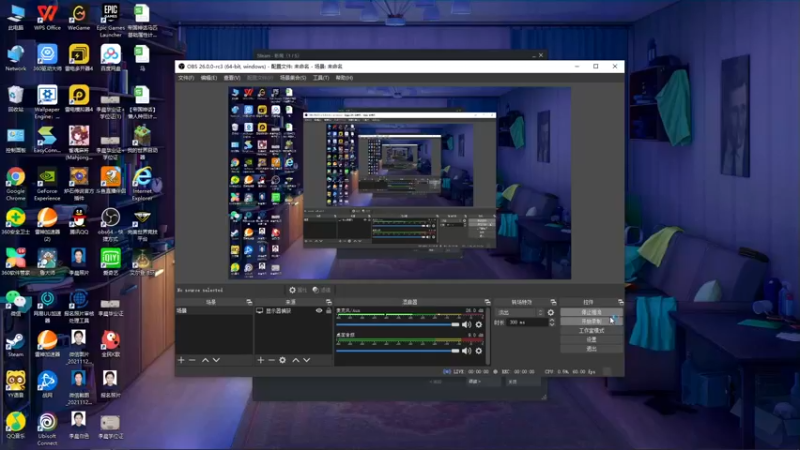The image size is (800, 450).
Task: Move source up in Sources dock
Action: click(x=295, y=360)
